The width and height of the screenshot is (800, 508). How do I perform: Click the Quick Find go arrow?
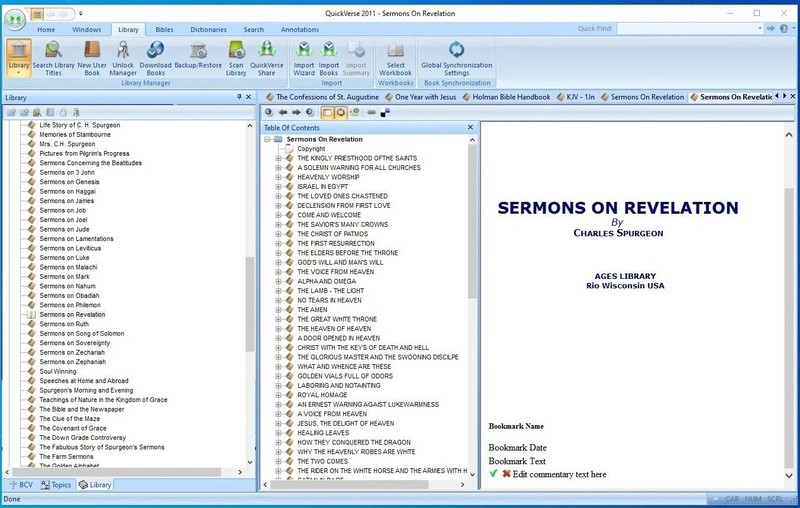770,29
